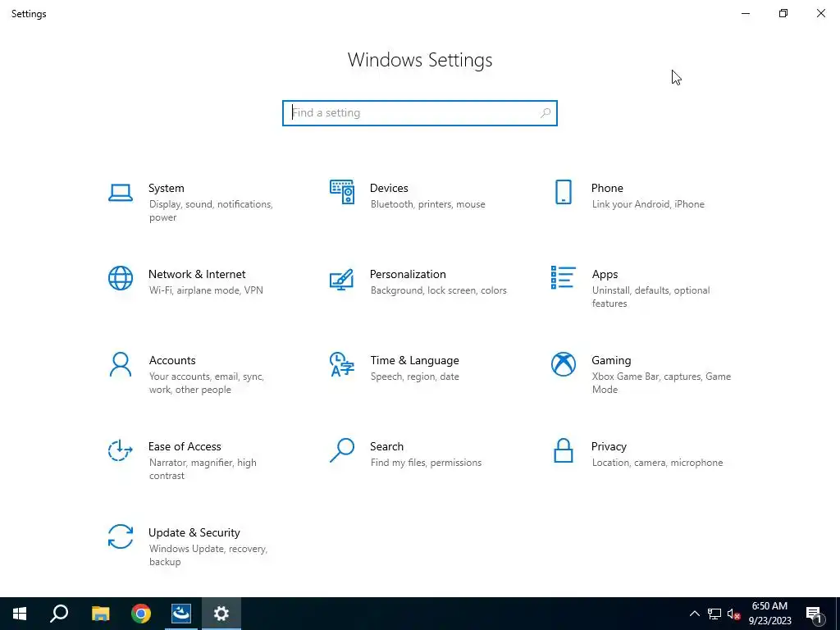Screen dimensions: 840x630
Task: Open the Search settings category
Action: click(405, 454)
